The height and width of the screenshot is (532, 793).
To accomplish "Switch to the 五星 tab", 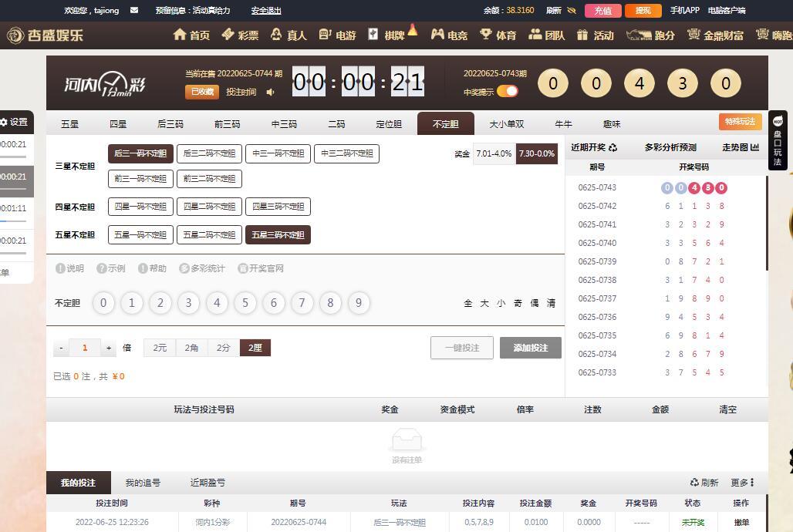I will click(69, 124).
